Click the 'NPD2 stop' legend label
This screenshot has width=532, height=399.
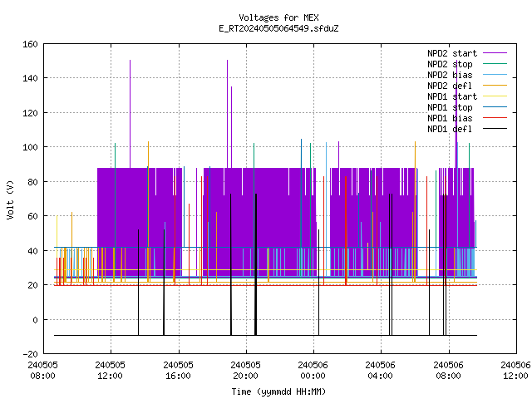[450, 64]
